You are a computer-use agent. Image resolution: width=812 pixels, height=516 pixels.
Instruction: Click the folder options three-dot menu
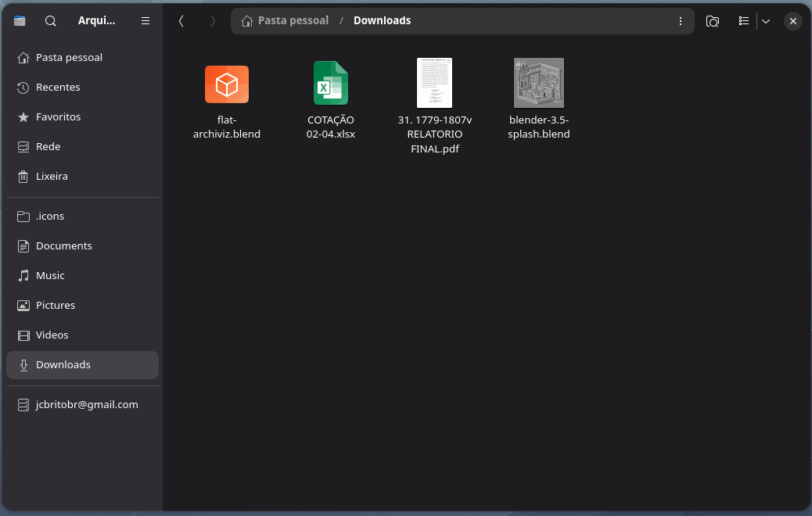680,21
